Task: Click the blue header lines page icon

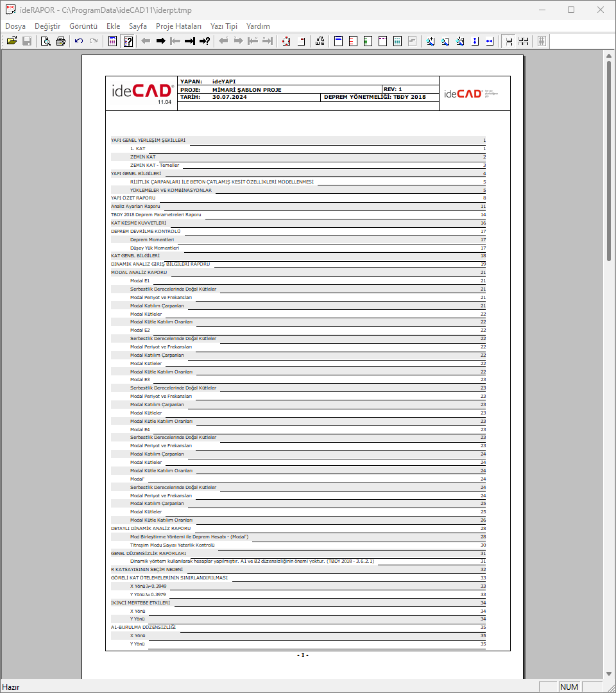Action: (x=339, y=41)
